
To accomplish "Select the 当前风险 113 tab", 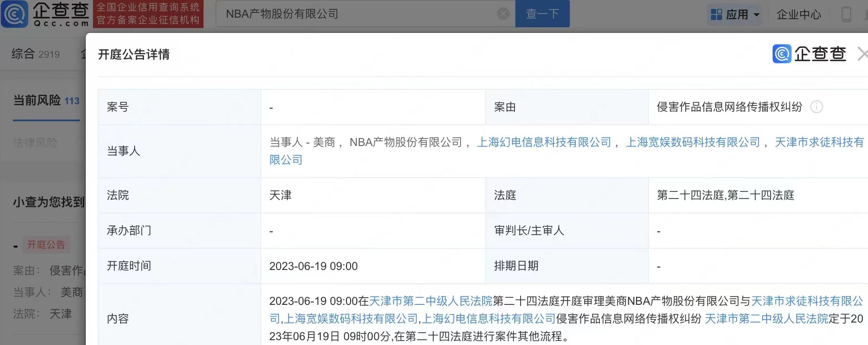I will (x=46, y=100).
